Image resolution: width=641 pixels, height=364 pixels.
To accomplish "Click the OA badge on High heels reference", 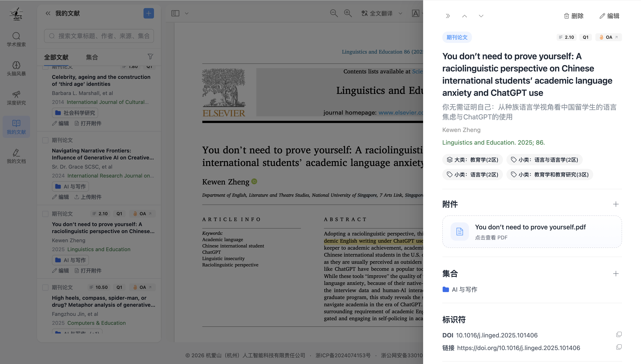I will [142, 287].
